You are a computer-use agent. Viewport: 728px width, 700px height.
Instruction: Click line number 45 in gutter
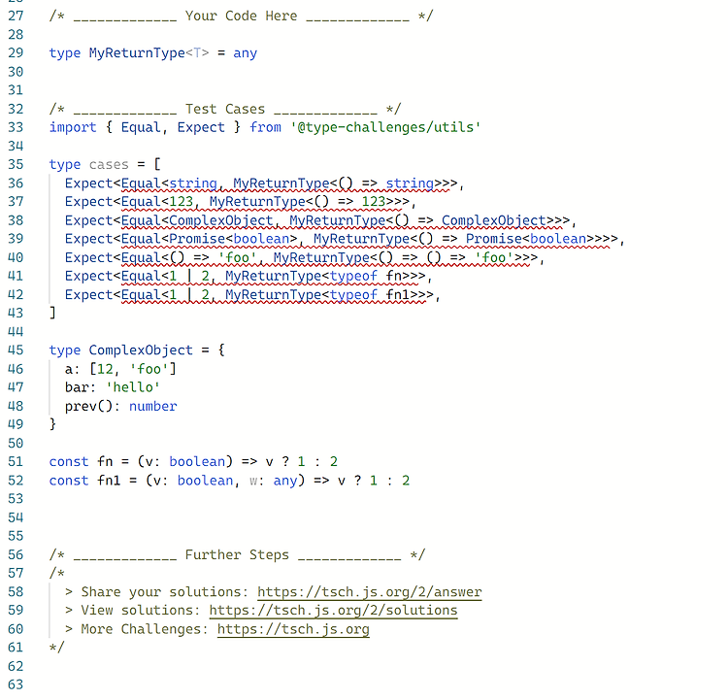click(x=16, y=350)
